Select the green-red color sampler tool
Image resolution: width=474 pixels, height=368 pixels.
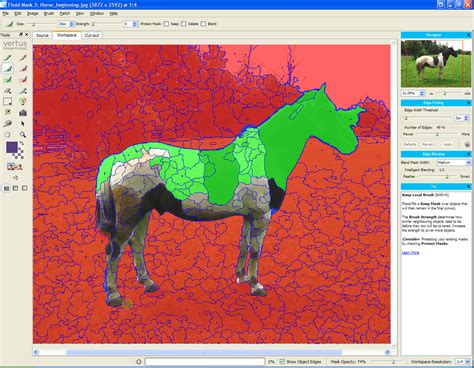23,101
